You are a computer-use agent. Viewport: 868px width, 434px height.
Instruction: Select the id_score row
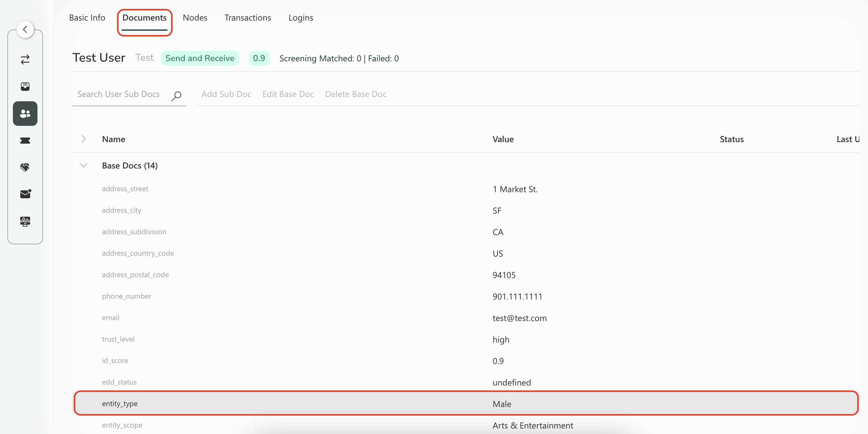466,361
